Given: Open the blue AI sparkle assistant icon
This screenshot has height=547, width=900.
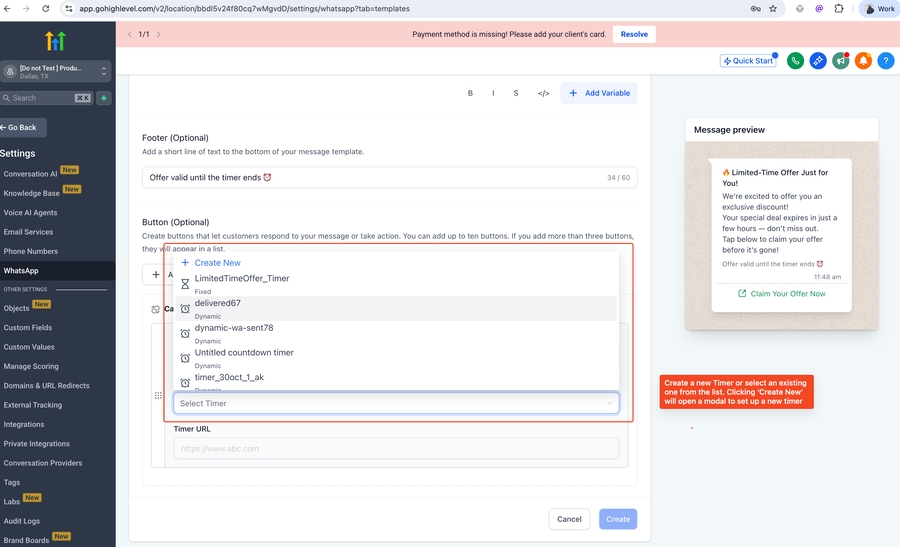Looking at the screenshot, I should point(818,61).
